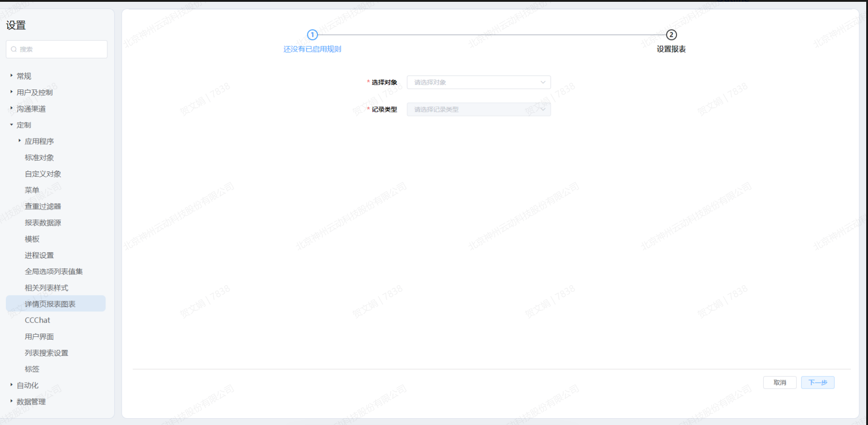Expand the 自动化 section
The width and height of the screenshot is (868, 425).
tap(12, 385)
